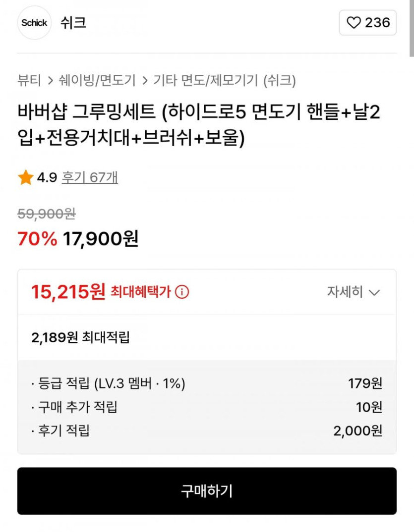Expand 자세히 benefit details
Screen dimensions: 414x532
click(x=345, y=292)
